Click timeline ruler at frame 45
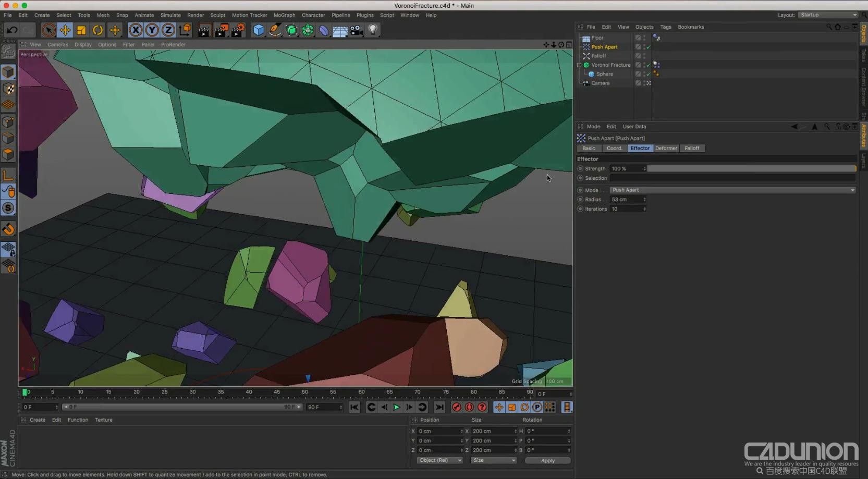The height and width of the screenshot is (479, 868). click(277, 392)
